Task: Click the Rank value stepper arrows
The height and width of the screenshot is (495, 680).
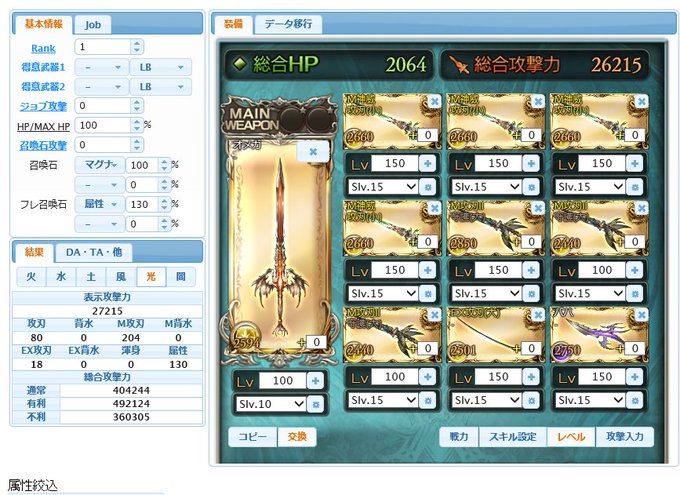Action: tap(137, 47)
